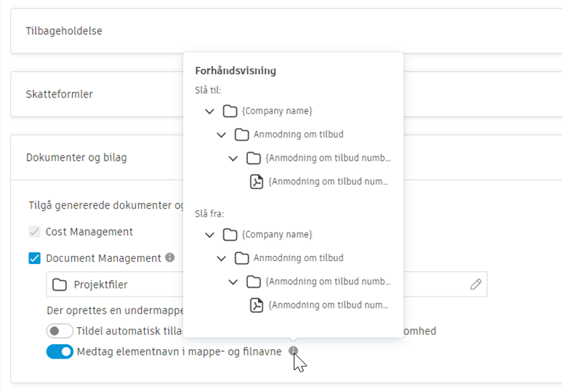Click info icon beside Medtag elementnavn toggle
The height and width of the screenshot is (392, 562).
[x=293, y=351]
